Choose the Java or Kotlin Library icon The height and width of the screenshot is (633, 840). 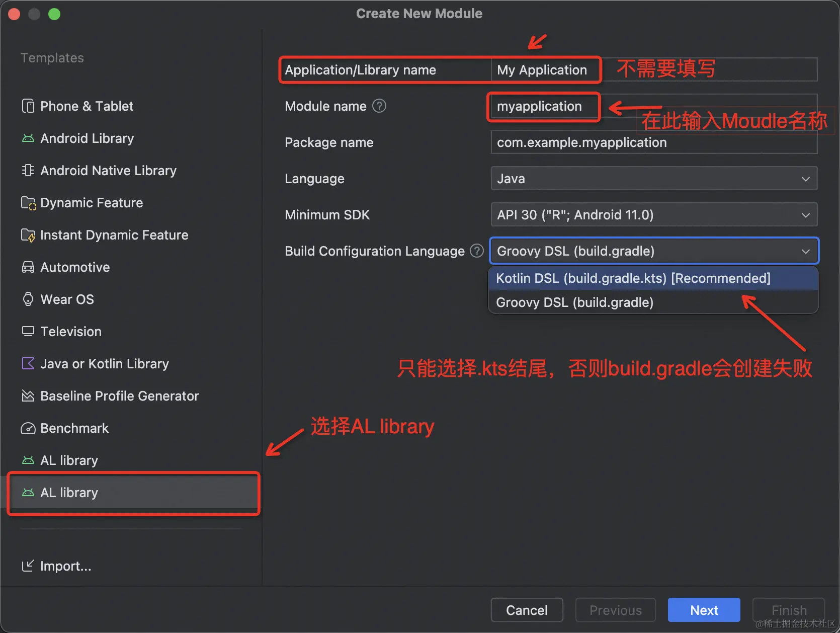click(28, 363)
